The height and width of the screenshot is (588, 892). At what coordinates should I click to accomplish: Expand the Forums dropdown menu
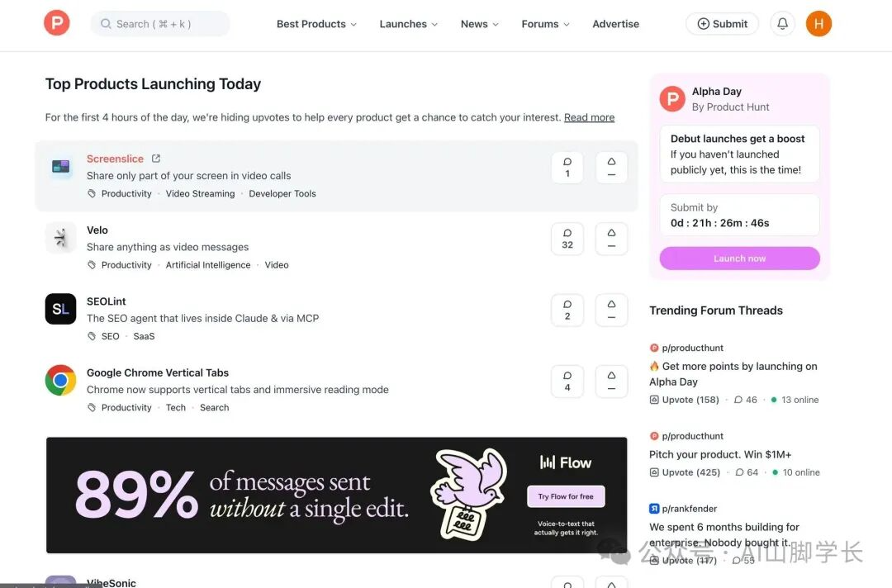click(x=545, y=24)
